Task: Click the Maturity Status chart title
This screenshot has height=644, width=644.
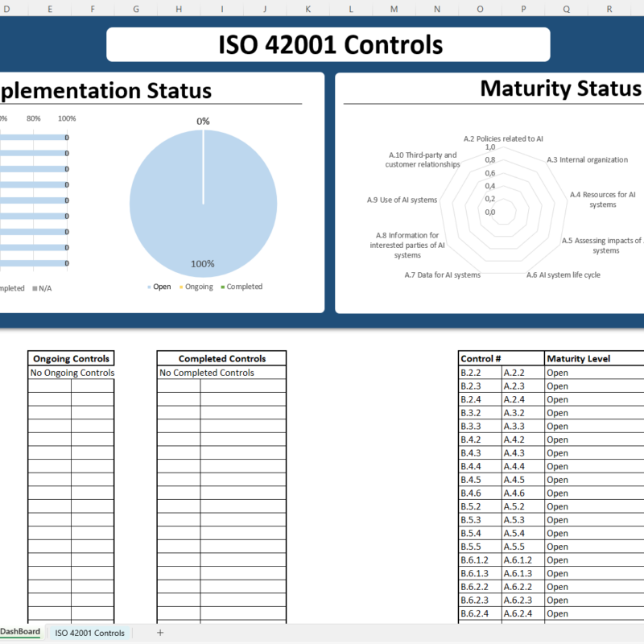Action: pyautogui.click(x=561, y=89)
